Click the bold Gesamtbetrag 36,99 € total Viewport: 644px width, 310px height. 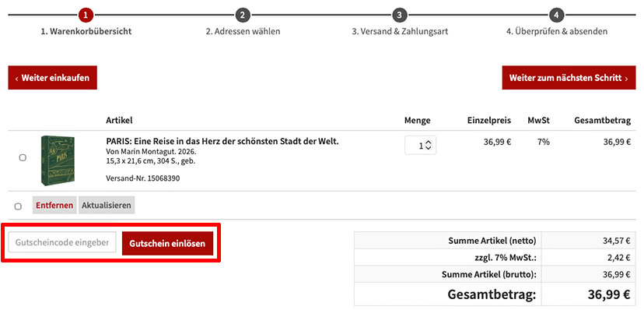609,294
